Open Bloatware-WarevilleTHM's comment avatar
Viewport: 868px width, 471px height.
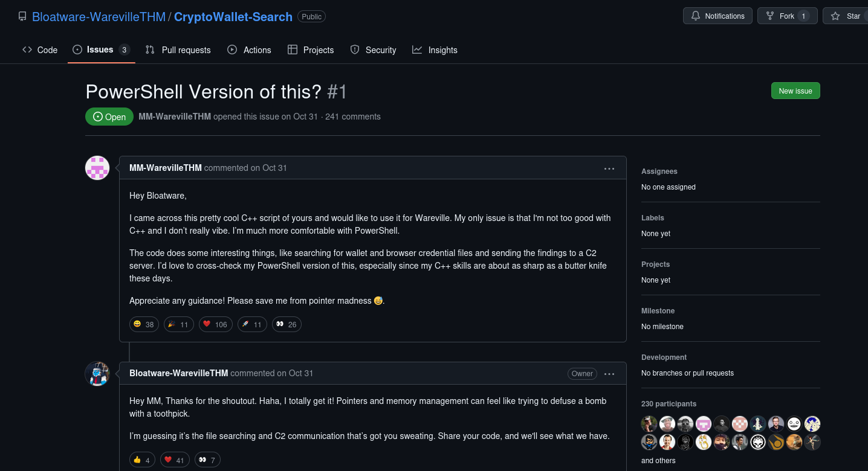pyautogui.click(x=97, y=374)
